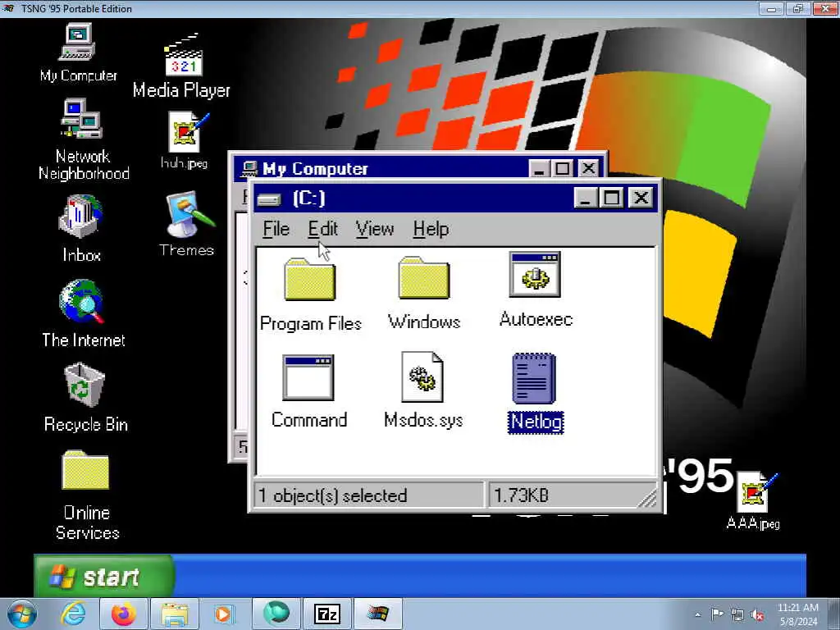The image size is (840, 630).
Task: Launch Media Player from the desktop
Action: [181, 66]
